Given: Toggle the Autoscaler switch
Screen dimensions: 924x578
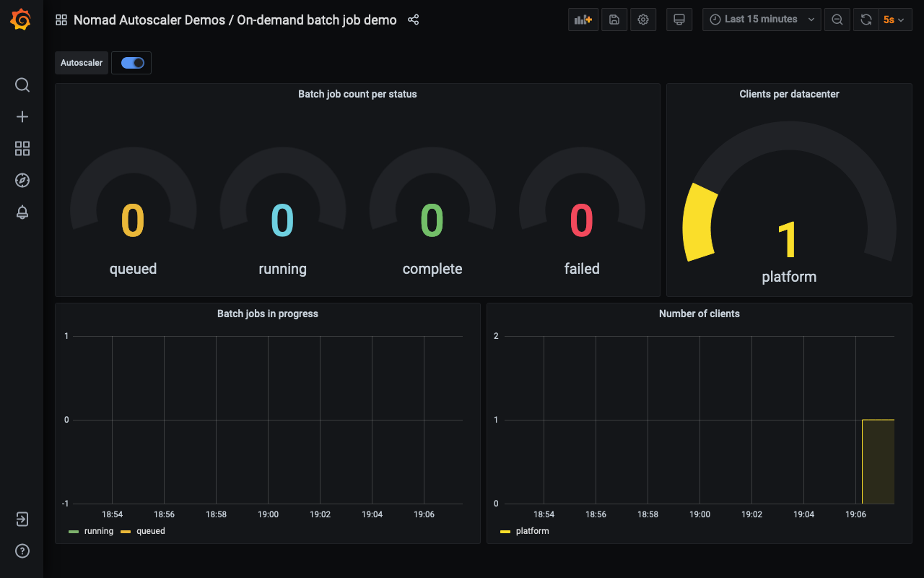Looking at the screenshot, I should pyautogui.click(x=133, y=63).
